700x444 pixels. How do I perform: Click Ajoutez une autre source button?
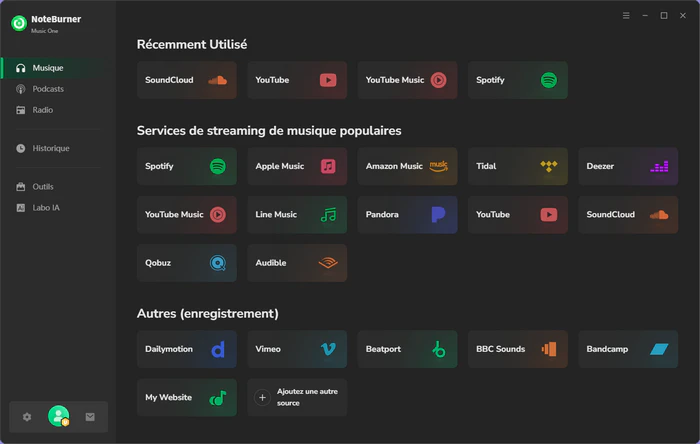(x=297, y=397)
